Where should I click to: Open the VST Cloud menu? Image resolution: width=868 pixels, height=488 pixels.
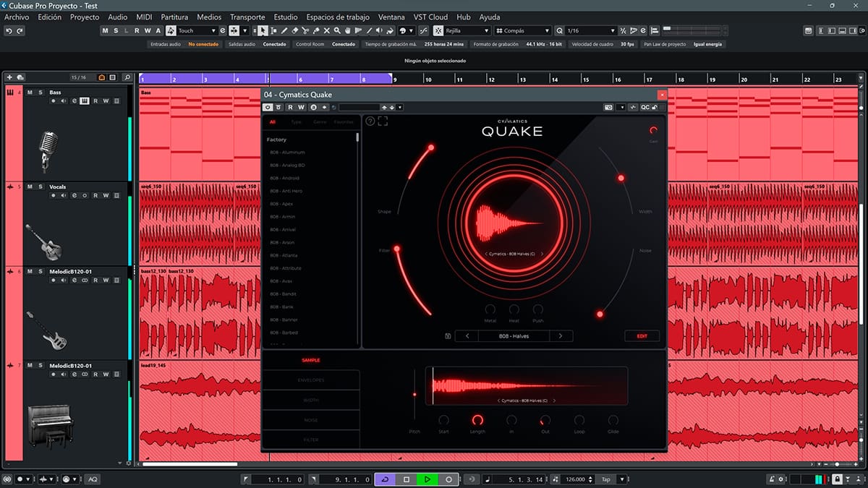tap(430, 17)
